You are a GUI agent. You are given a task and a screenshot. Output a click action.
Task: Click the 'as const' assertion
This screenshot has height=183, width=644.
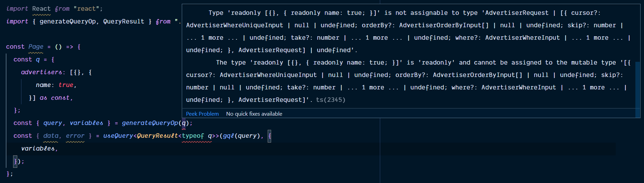pyautogui.click(x=55, y=98)
